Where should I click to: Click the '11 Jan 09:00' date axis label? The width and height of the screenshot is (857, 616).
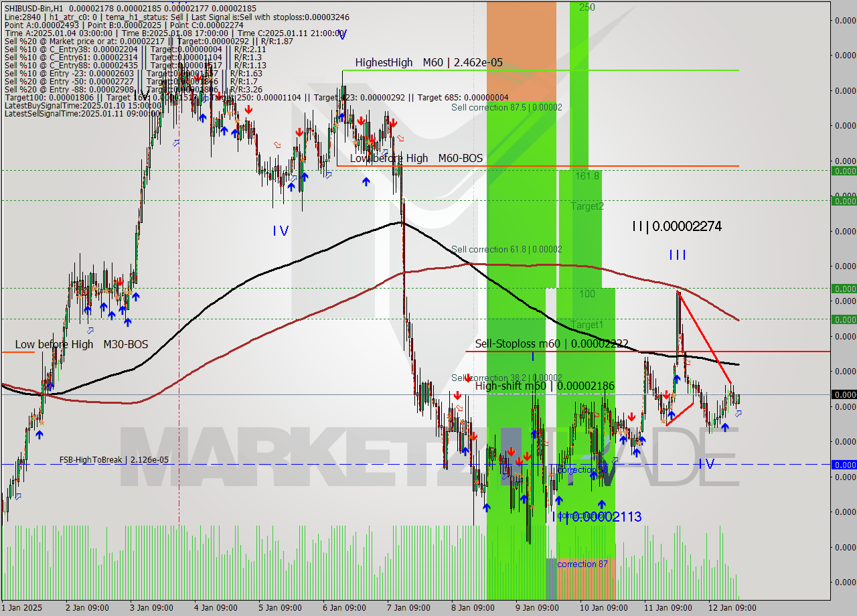(x=668, y=608)
